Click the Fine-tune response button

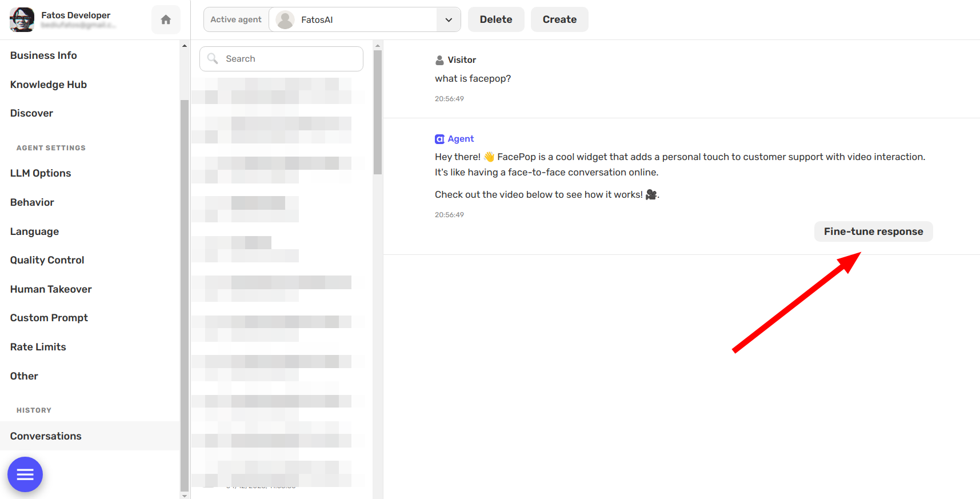(873, 231)
